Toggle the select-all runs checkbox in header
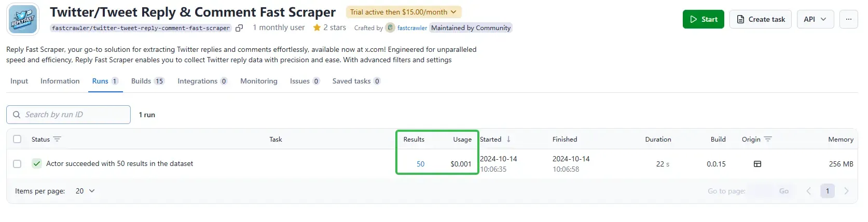 [17, 139]
